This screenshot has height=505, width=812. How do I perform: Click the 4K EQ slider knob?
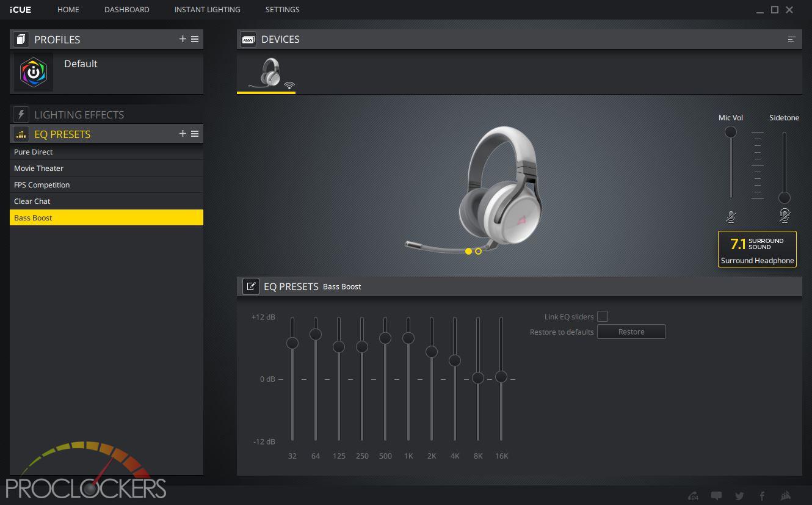pos(455,361)
